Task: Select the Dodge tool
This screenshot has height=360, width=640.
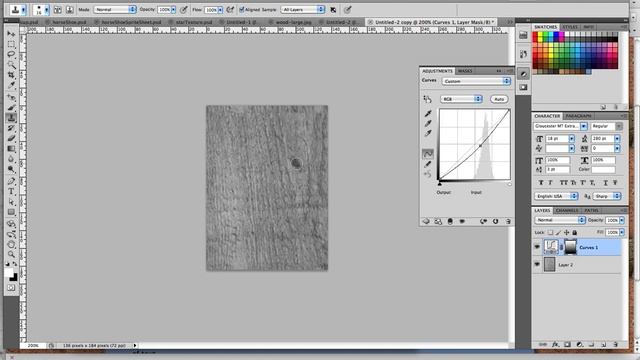Action: (11, 169)
